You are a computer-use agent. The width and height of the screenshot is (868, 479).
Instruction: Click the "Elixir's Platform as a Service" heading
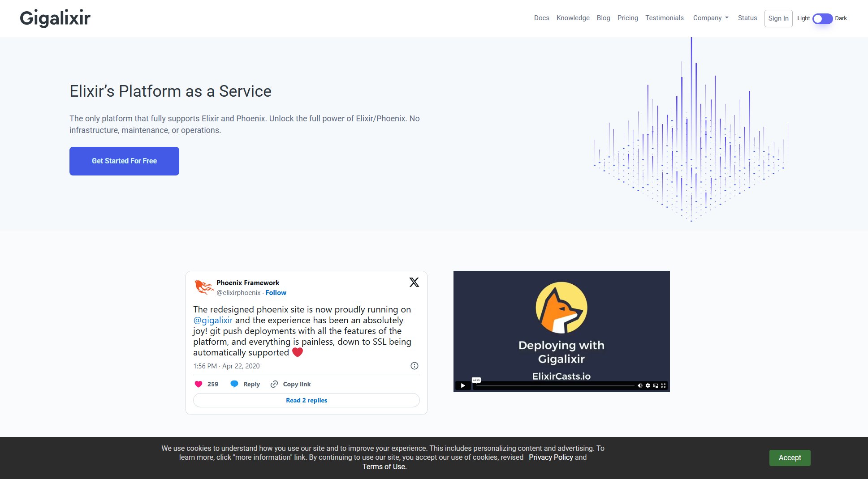(170, 91)
